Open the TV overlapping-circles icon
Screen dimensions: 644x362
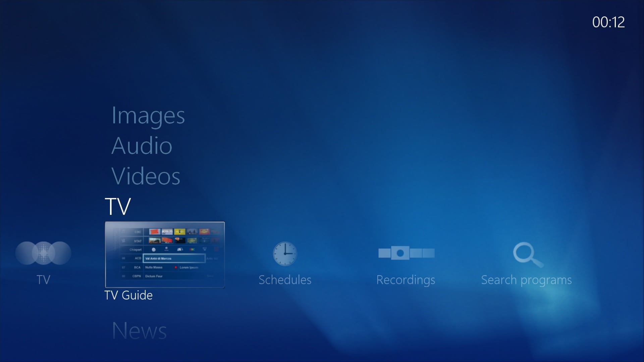pyautogui.click(x=43, y=253)
